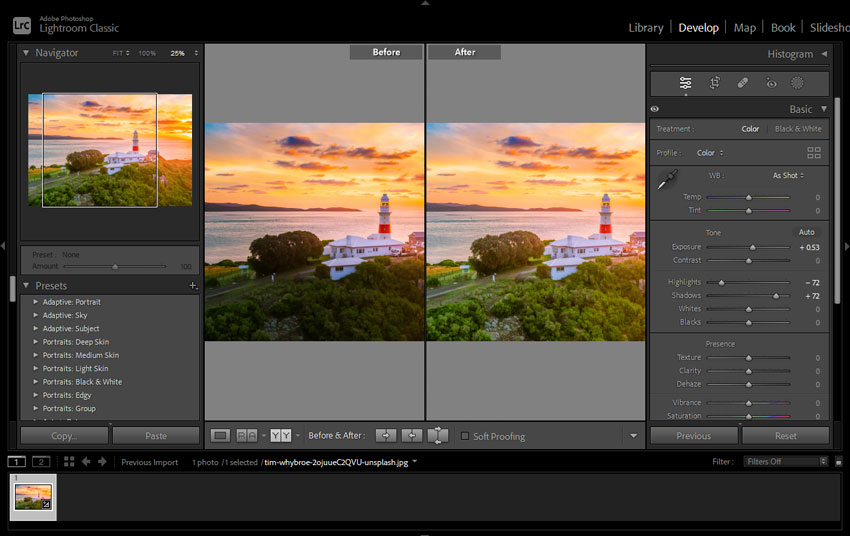The height and width of the screenshot is (536, 850).
Task: Click the Previous button
Action: [694, 436]
